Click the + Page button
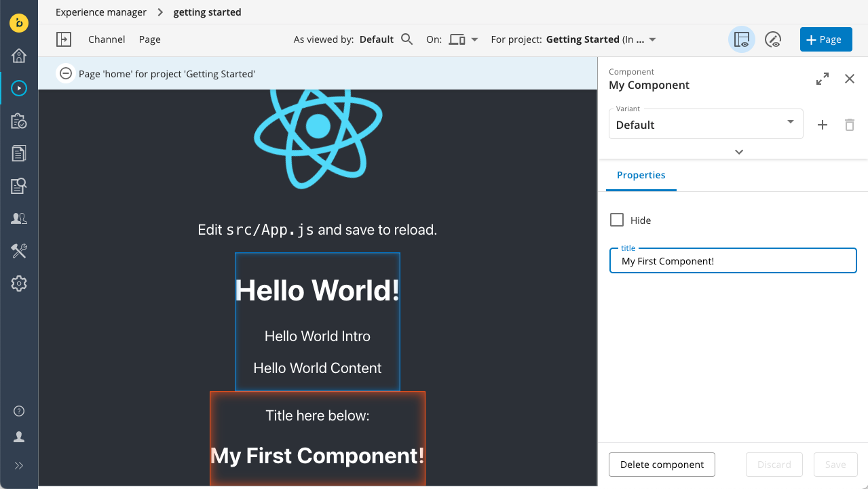868x489 pixels. point(826,39)
